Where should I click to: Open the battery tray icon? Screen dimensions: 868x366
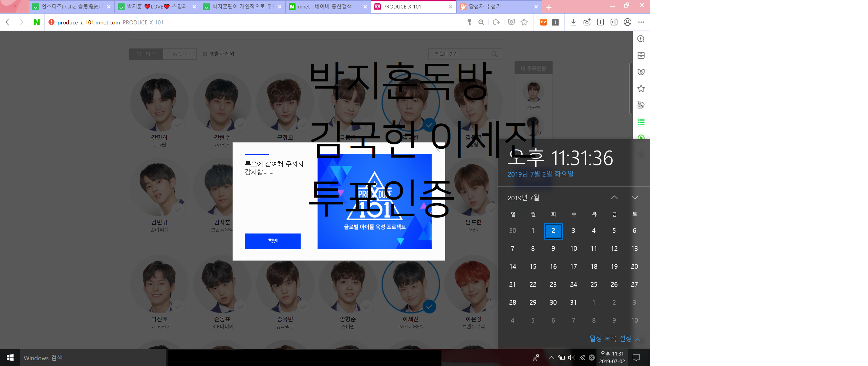561,358
